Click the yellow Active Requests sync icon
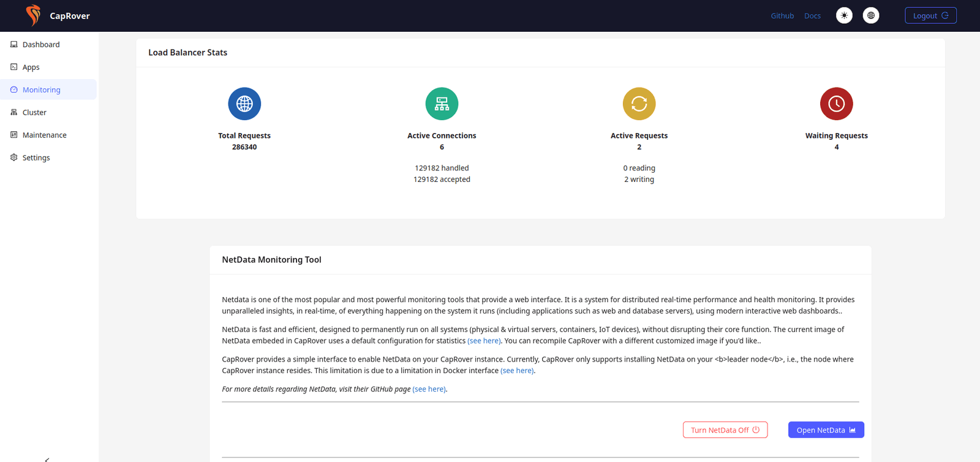This screenshot has height=462, width=980. (639, 104)
